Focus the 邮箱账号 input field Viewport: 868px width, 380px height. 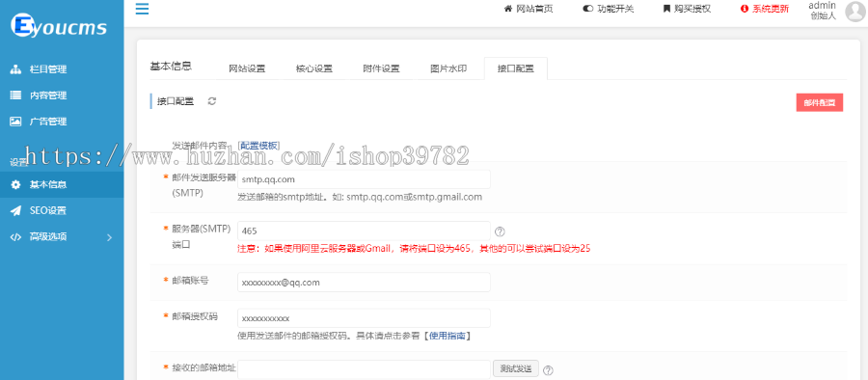(364, 282)
